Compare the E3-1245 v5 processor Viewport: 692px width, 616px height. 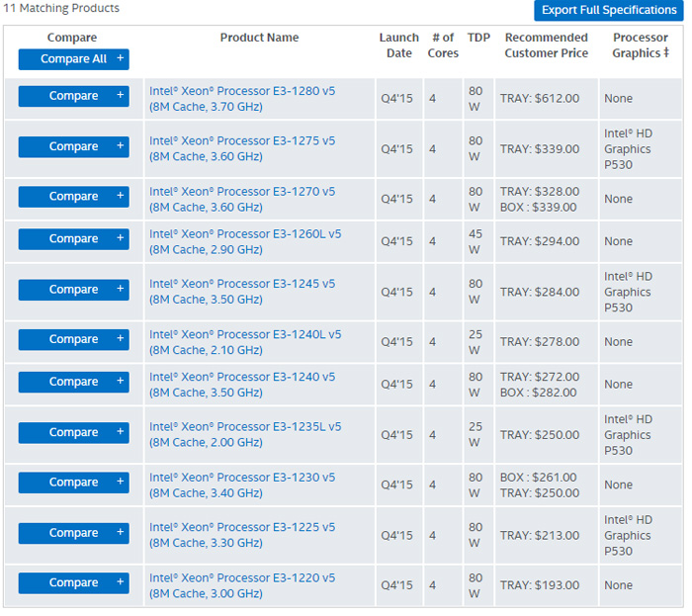coord(74,290)
